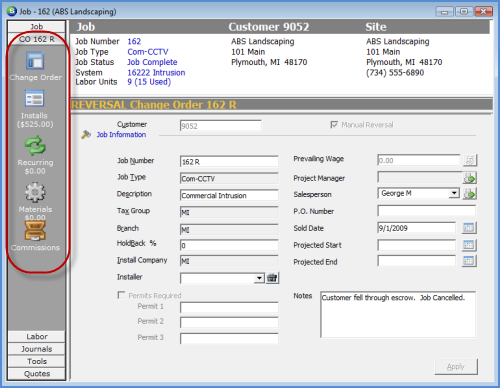The height and width of the screenshot is (388, 500).
Task: Click the Apply button
Action: [x=456, y=367]
